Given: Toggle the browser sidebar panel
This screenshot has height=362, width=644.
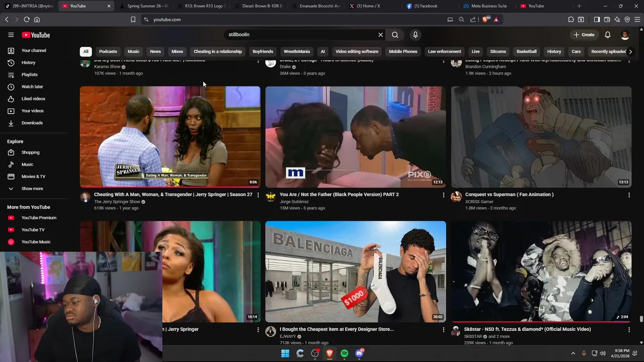Looking at the screenshot, I should pyautogui.click(x=597, y=20).
